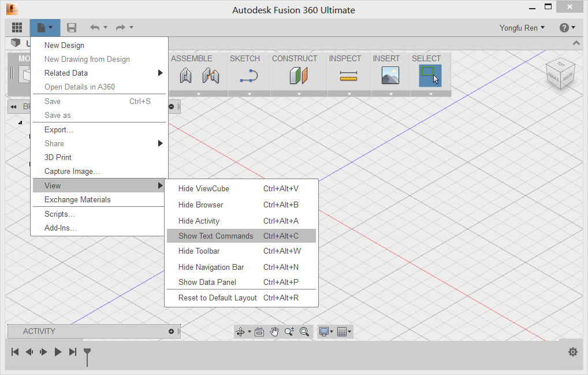Go to timeline beginning
This screenshot has height=375, width=588.
(15, 352)
